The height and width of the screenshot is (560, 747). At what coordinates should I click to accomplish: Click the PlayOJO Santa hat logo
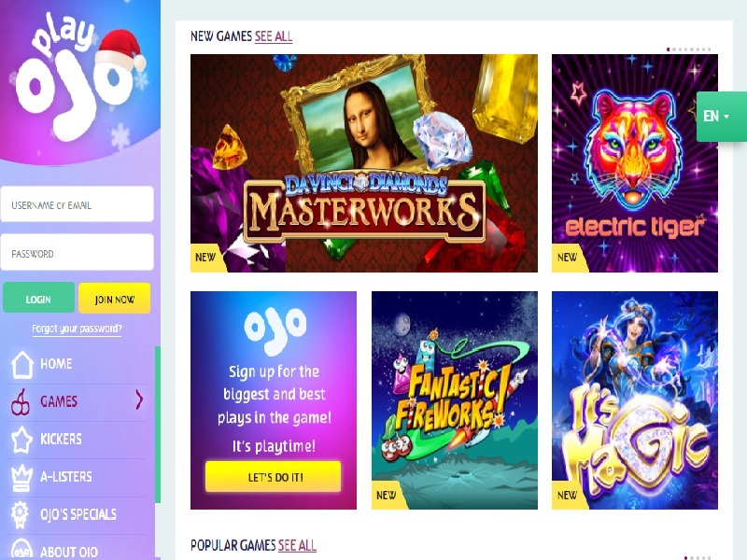78,77
